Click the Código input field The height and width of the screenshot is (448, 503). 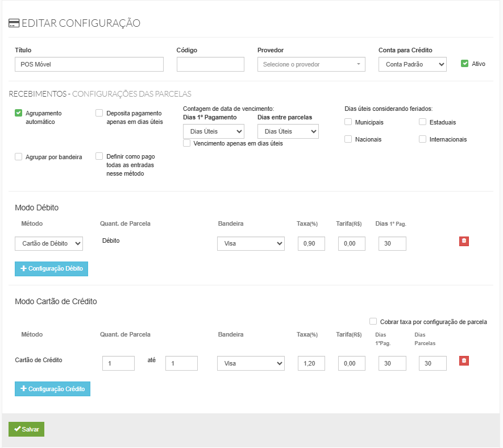(210, 64)
